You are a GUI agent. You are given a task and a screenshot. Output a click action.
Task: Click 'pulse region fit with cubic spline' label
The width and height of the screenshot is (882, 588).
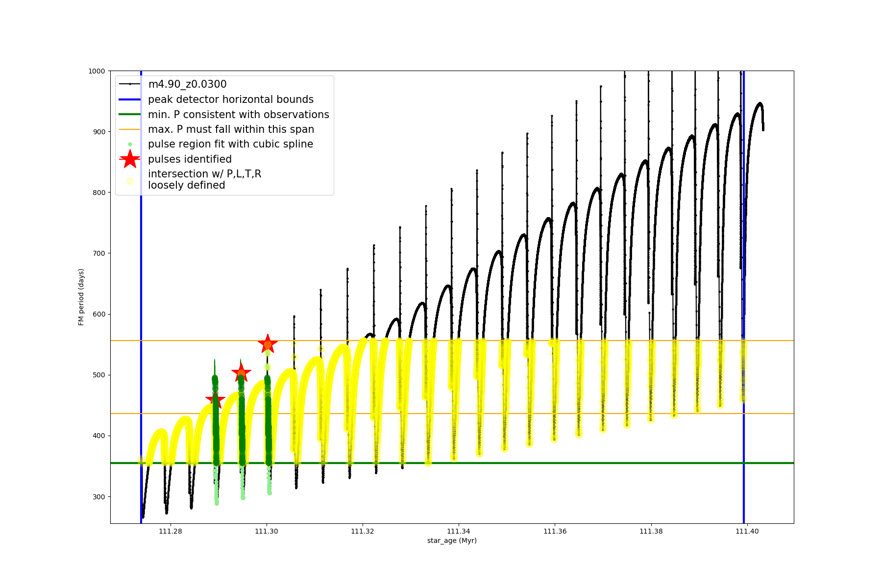[x=230, y=144]
